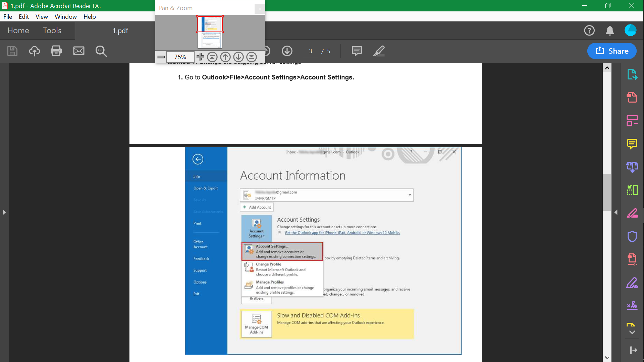Click 'Account Information' heading text

[x=292, y=176]
